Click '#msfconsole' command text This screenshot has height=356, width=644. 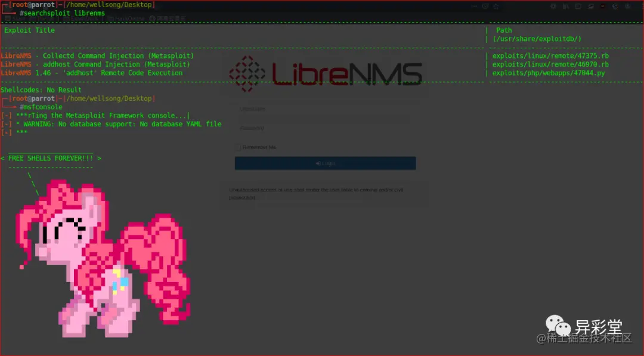point(41,107)
